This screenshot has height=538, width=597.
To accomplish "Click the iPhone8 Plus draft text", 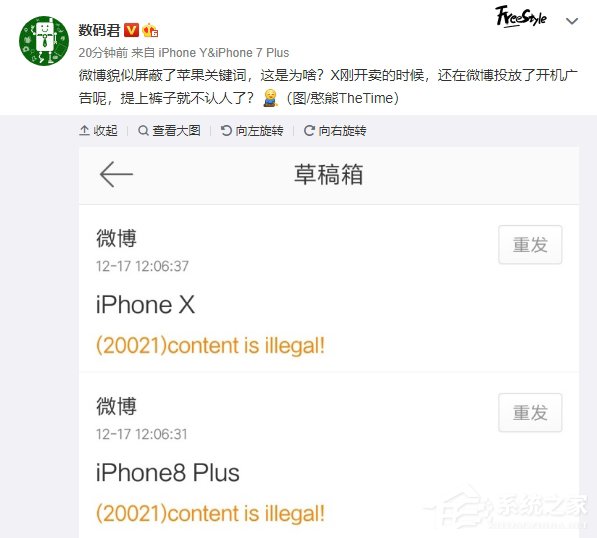I will 168,473.
